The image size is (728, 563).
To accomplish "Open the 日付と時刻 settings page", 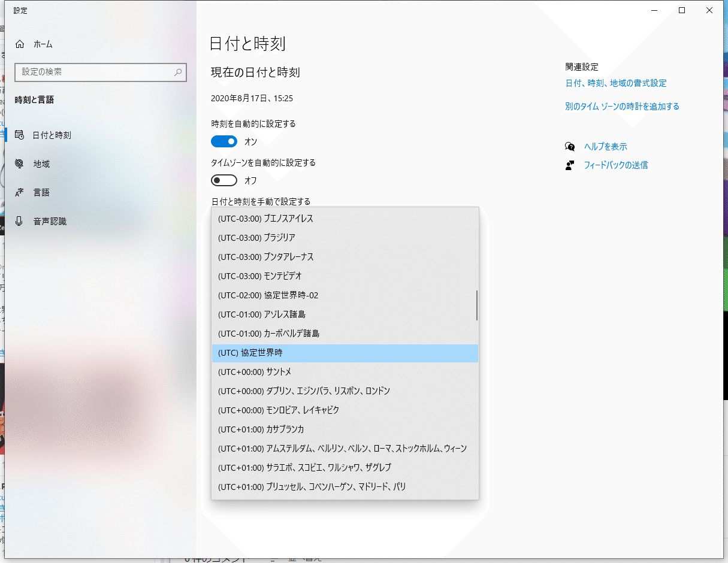I will coord(100,135).
